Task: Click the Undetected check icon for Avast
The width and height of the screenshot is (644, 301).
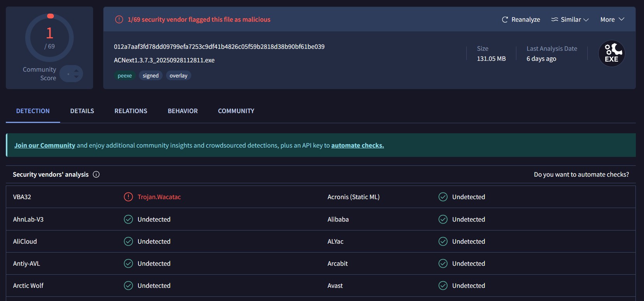Action: click(443, 286)
